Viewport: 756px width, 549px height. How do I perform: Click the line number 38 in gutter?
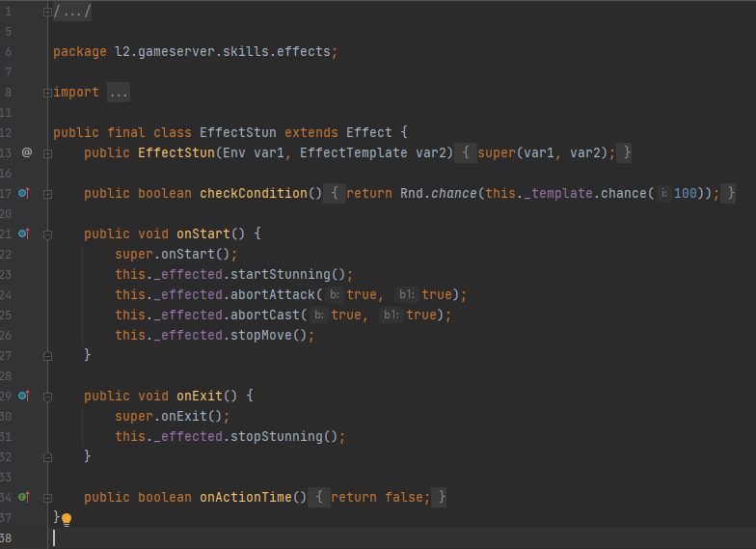pyautogui.click(x=6, y=538)
